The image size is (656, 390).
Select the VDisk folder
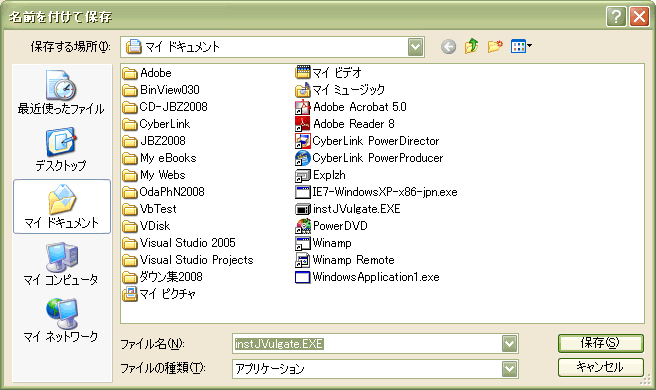pyautogui.click(x=146, y=226)
